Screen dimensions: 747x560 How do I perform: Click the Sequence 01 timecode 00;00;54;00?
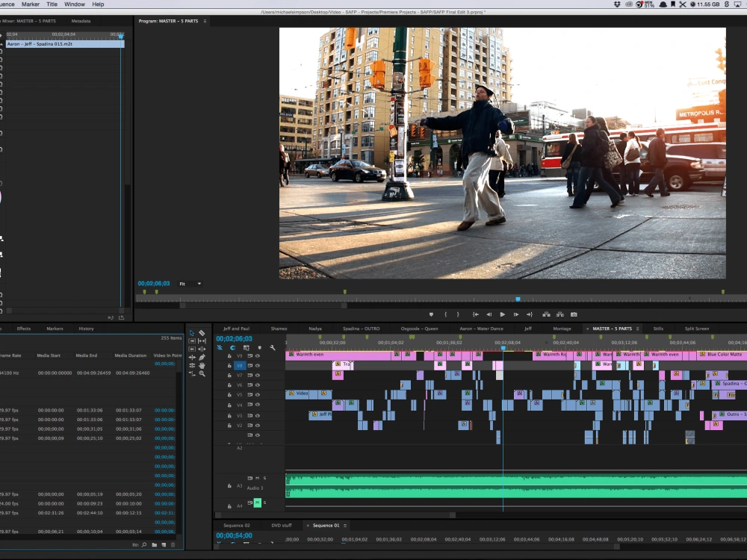point(235,535)
